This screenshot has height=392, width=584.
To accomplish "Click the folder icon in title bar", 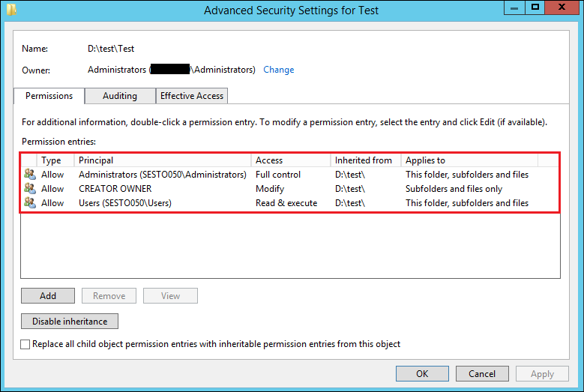I will click(x=11, y=9).
